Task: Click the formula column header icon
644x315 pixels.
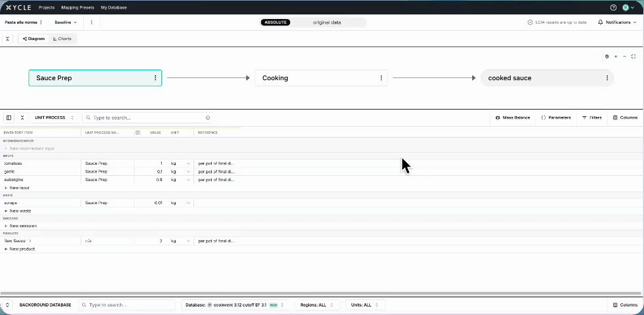Action: [138, 133]
